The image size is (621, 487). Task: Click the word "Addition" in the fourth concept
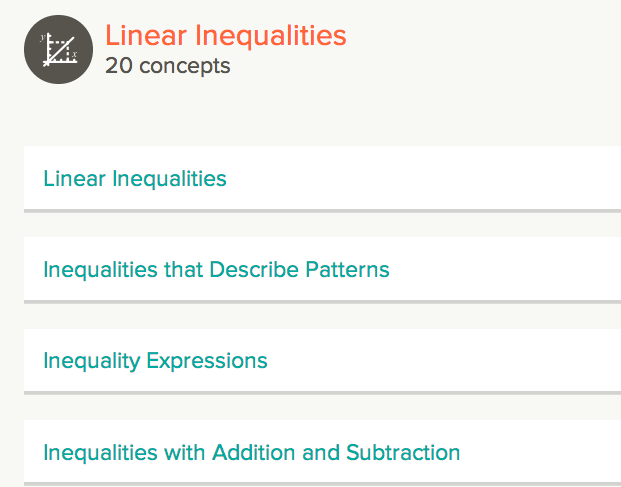pos(254,452)
